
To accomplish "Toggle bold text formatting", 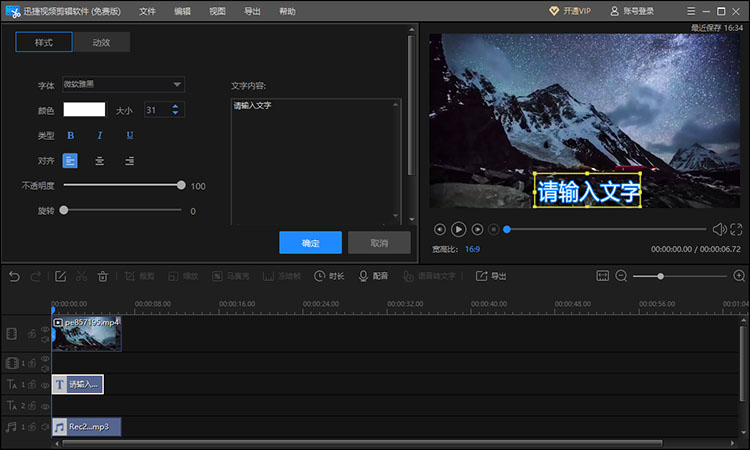I will pyautogui.click(x=70, y=135).
